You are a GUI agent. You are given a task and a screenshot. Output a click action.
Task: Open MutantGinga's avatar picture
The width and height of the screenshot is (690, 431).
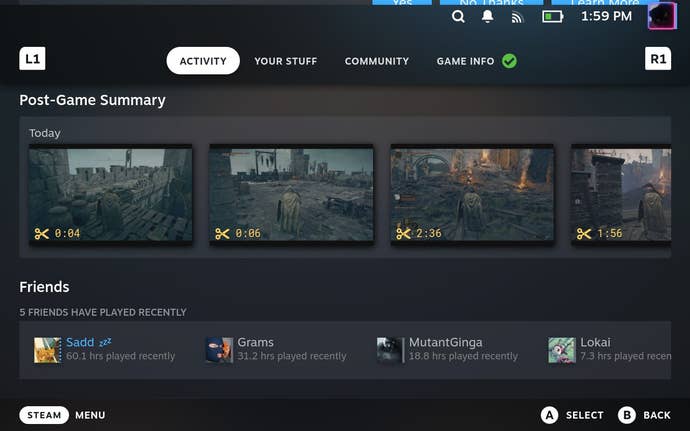(x=390, y=350)
